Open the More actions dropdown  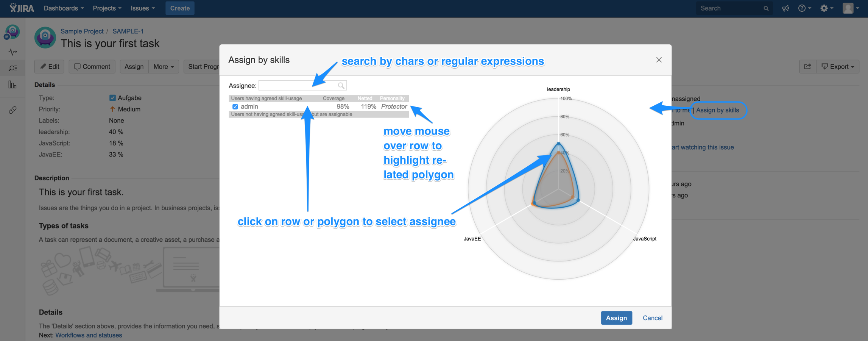[x=163, y=66]
